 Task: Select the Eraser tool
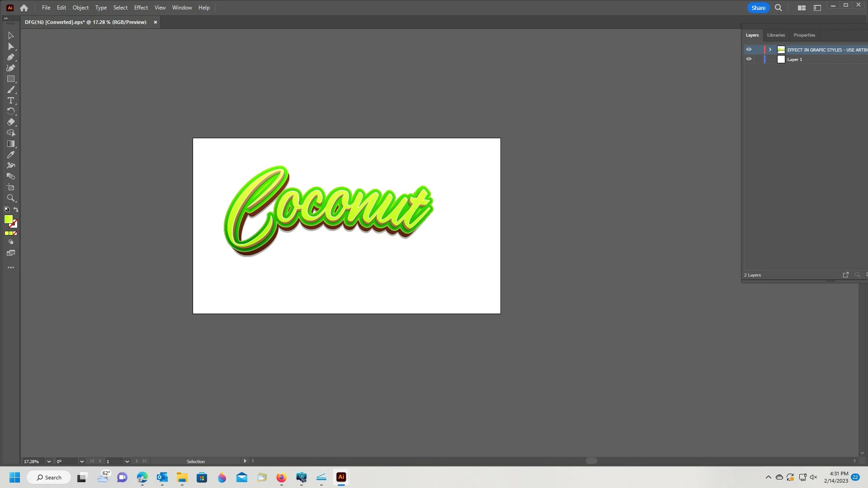point(11,122)
